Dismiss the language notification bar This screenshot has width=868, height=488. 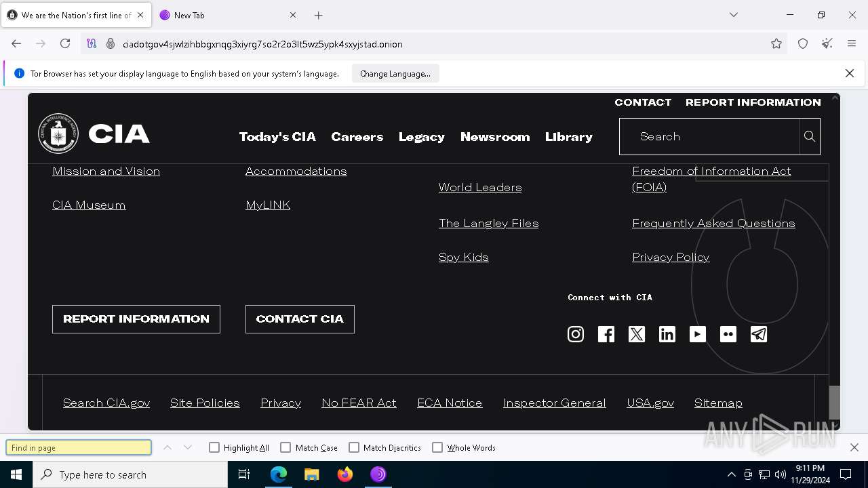pos(850,73)
